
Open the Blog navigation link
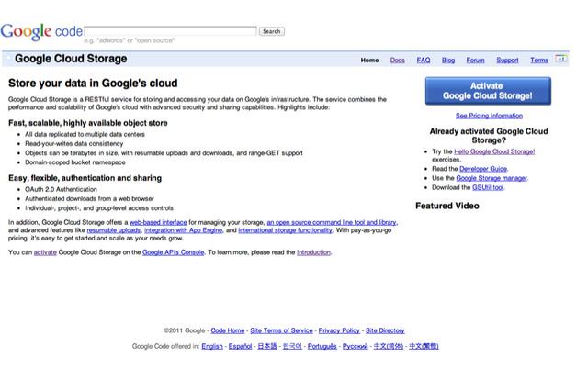pos(448,60)
